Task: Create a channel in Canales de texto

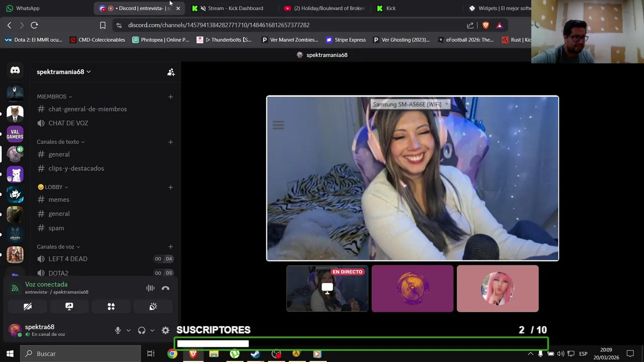Action: click(x=171, y=142)
